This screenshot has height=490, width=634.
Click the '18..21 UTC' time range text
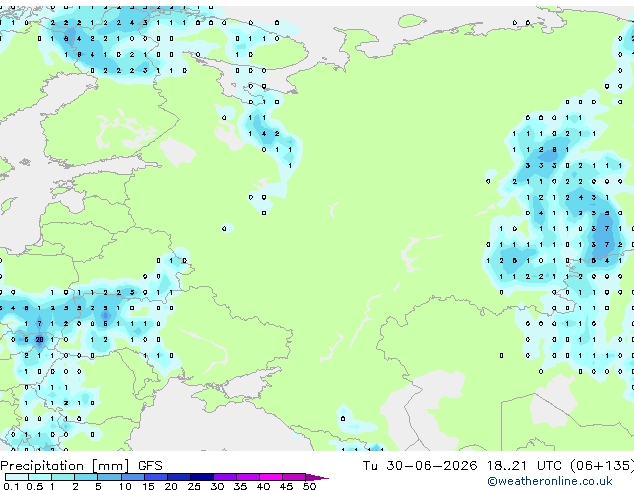click(x=524, y=466)
